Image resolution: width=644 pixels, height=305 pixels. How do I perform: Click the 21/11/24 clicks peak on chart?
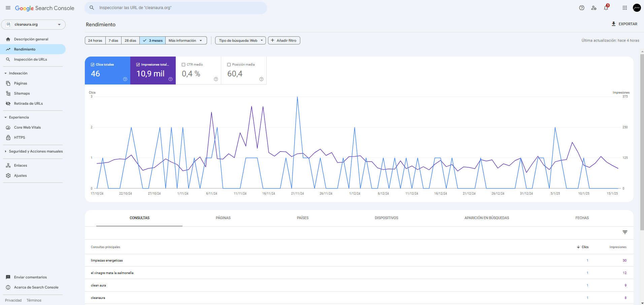coord(297,97)
